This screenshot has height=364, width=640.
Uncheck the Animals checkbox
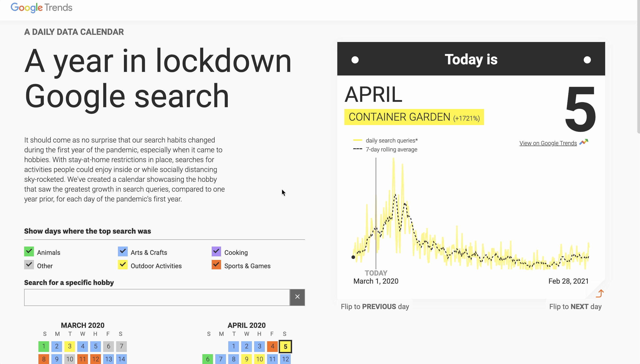[29, 251]
